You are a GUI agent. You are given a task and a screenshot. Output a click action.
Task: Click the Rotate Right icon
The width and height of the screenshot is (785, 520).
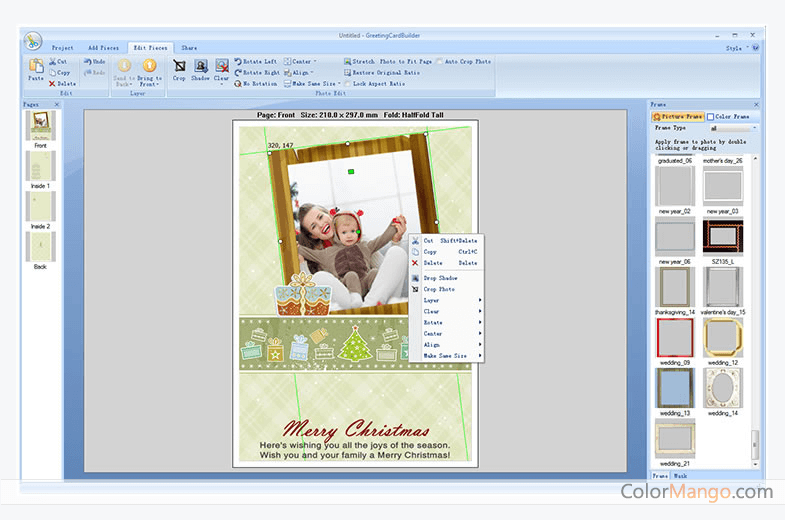click(258, 72)
